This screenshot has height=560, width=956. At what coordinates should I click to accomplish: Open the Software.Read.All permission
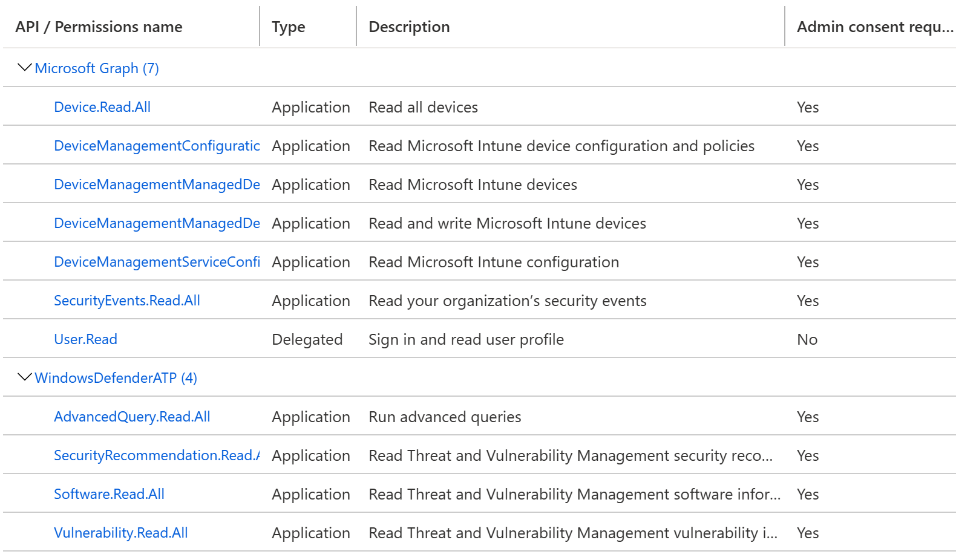point(109,494)
